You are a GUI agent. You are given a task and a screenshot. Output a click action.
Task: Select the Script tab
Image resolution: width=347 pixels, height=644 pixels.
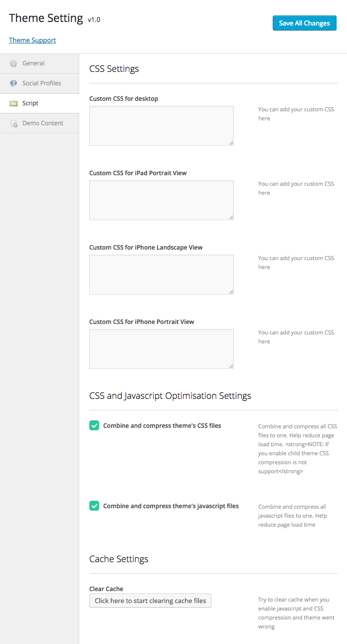coord(30,103)
